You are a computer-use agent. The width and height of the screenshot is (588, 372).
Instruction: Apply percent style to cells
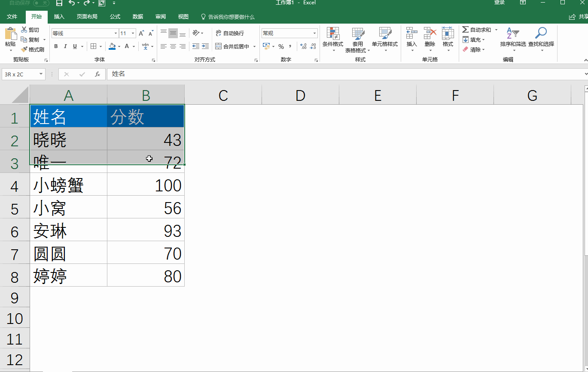(x=281, y=46)
